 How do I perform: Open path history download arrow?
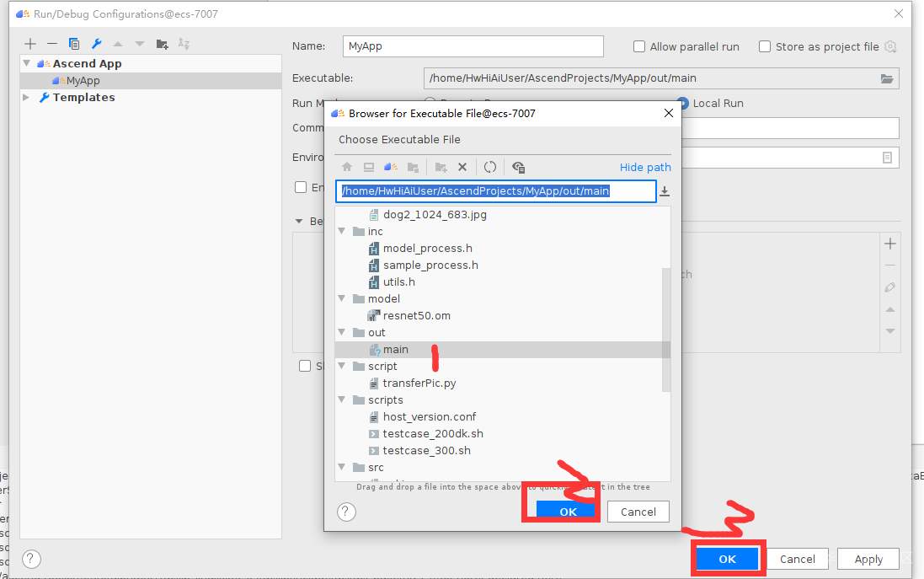[x=664, y=191]
